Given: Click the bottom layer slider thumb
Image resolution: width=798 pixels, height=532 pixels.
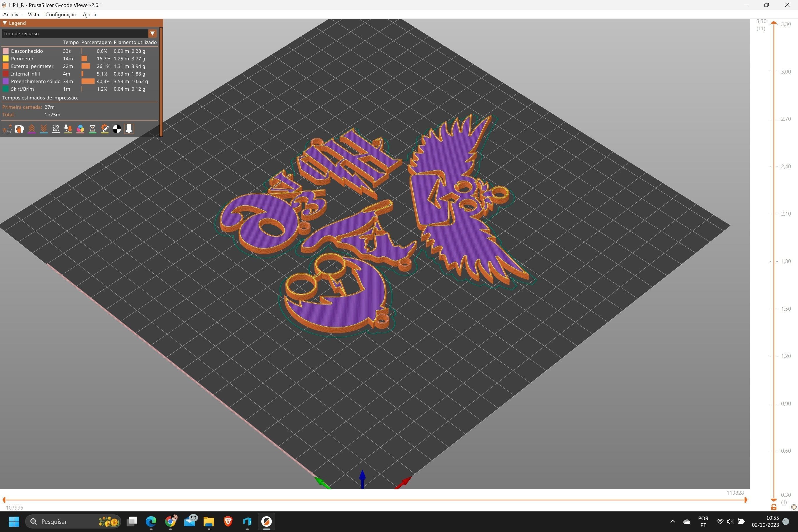Looking at the screenshot, I should click(773, 500).
